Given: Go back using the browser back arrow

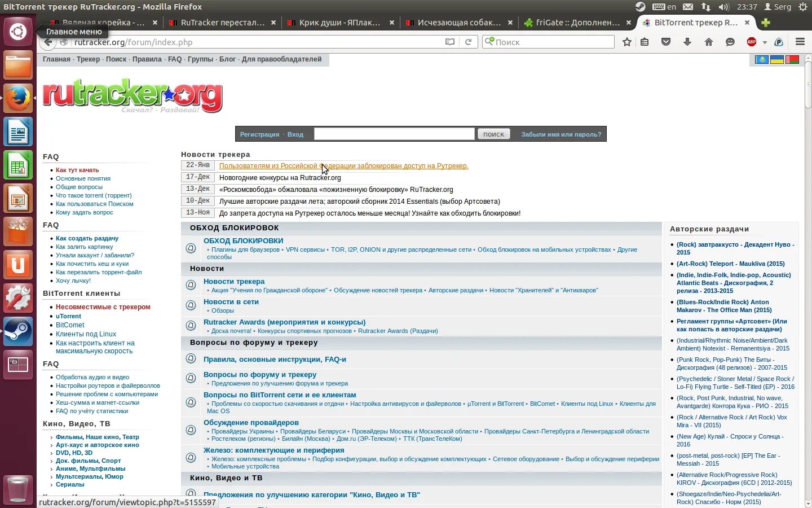Looking at the screenshot, I should pyautogui.click(x=48, y=42).
